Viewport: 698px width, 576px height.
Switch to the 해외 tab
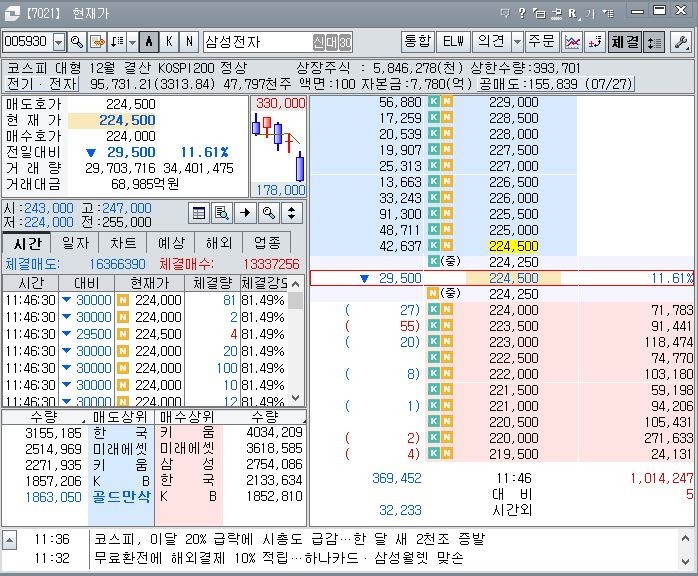219,243
